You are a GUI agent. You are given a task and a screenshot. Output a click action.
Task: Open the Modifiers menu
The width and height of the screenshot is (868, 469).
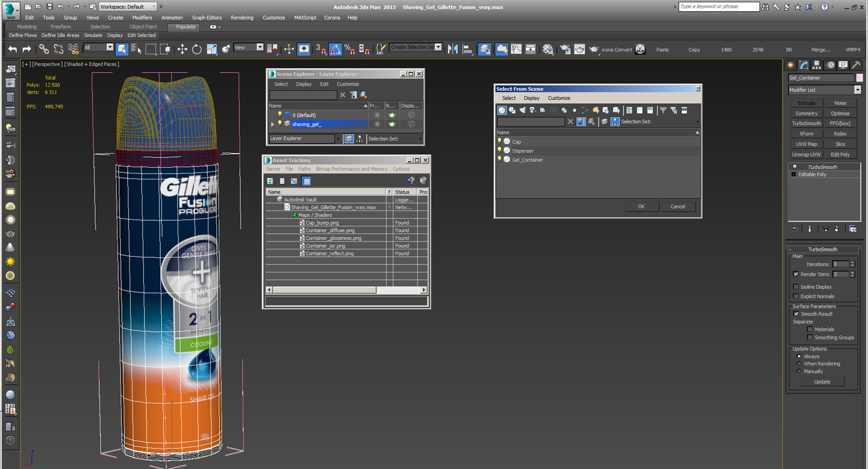142,18
